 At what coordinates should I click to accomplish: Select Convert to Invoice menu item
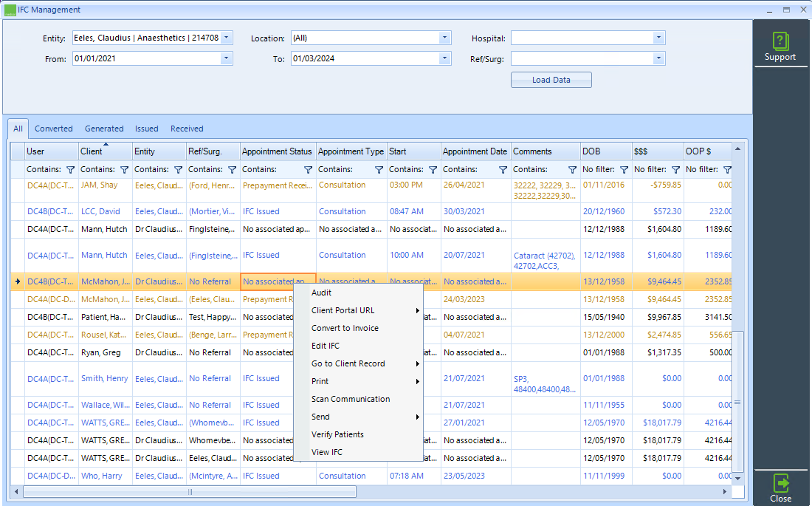(x=358, y=328)
